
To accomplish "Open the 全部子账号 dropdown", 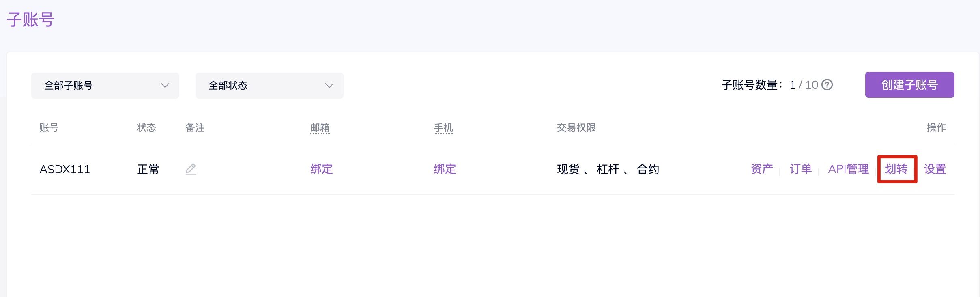I will 105,86.
